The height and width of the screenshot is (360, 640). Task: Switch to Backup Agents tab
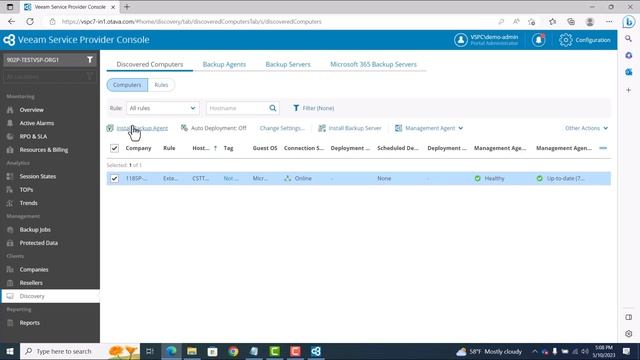click(224, 64)
